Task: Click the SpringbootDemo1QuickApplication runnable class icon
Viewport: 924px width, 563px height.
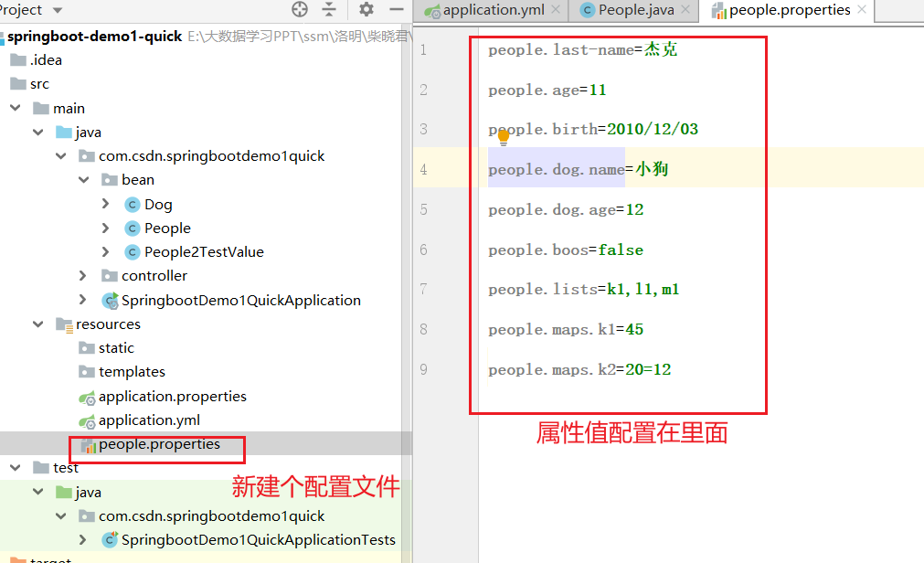Action: coord(110,301)
